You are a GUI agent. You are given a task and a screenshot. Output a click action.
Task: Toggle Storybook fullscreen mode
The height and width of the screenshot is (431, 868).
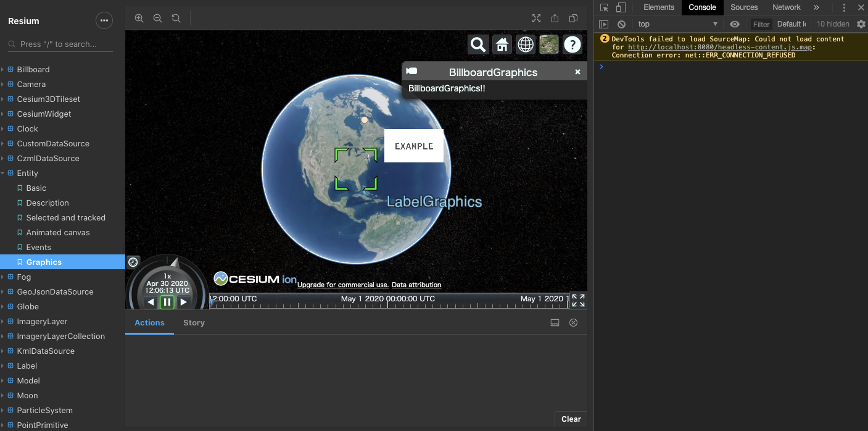(536, 19)
